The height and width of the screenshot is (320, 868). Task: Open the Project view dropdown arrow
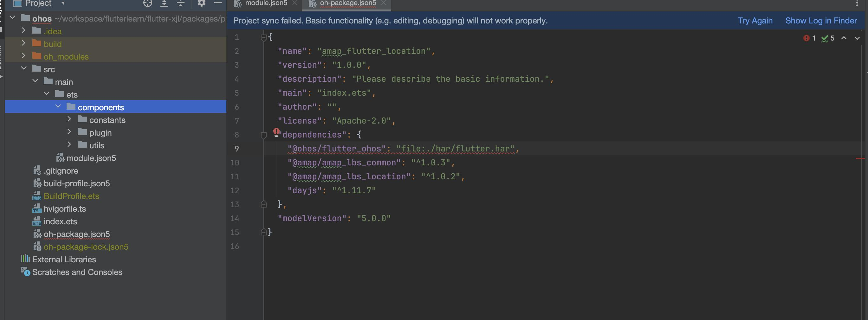(63, 3)
